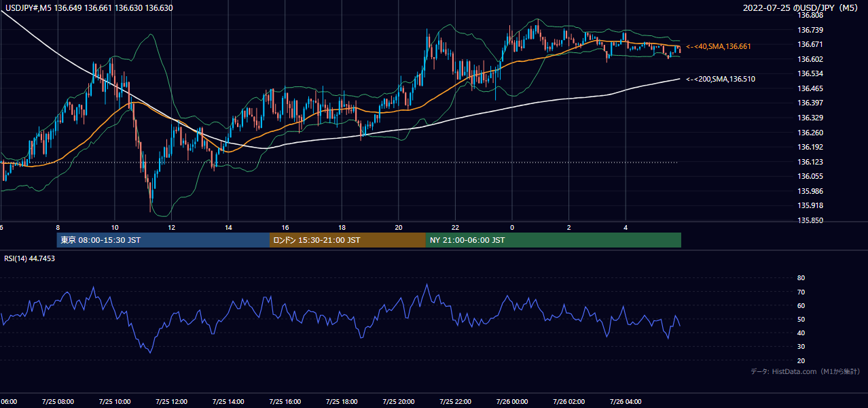The image size is (868, 408).
Task: Click the 7/26 04:00 time axis label
Action: click(x=626, y=402)
